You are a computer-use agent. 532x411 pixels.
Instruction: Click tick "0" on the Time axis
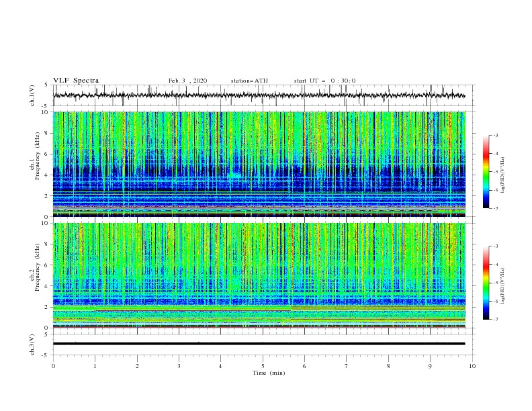(53, 366)
